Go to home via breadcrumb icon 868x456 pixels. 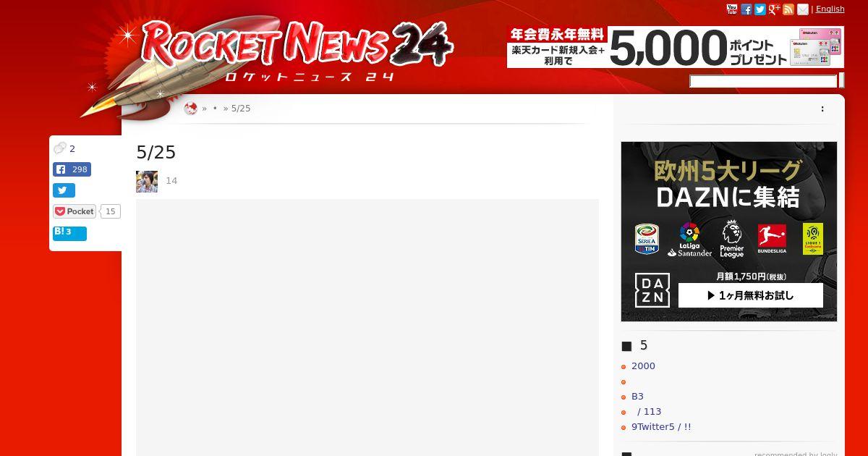click(x=191, y=109)
